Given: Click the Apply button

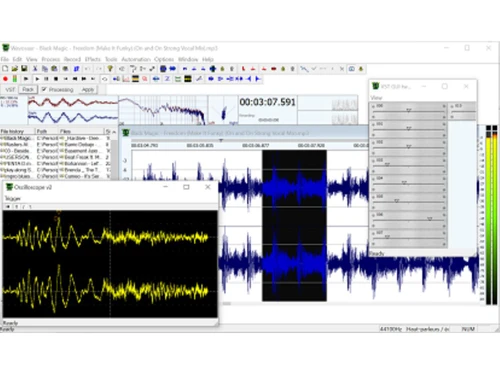Looking at the screenshot, I should [88, 89].
